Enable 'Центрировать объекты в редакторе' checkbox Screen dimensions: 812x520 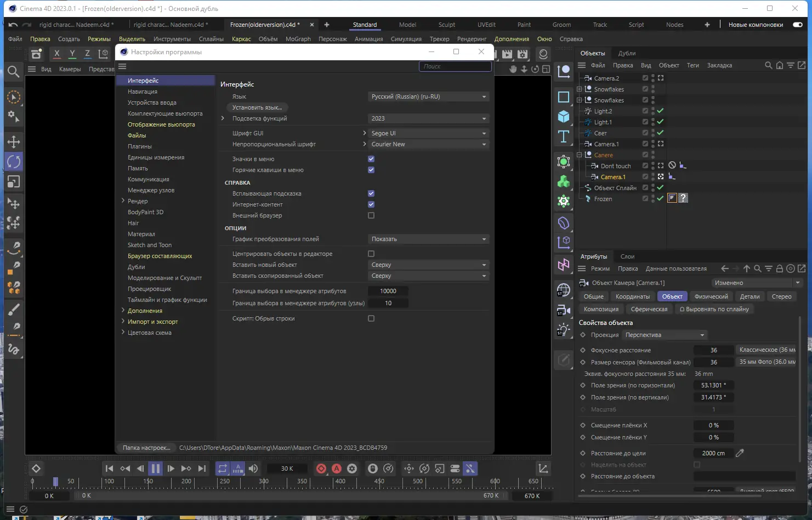pos(371,254)
